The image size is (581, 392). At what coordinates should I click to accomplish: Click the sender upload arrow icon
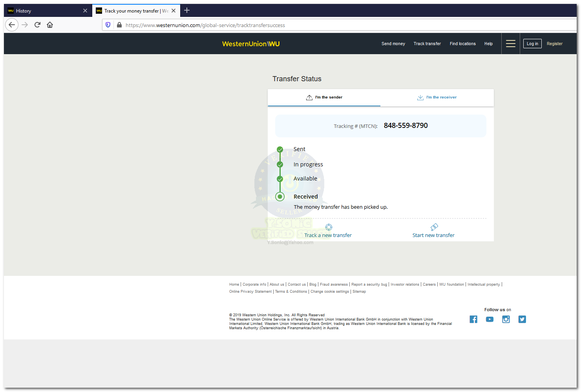309,97
